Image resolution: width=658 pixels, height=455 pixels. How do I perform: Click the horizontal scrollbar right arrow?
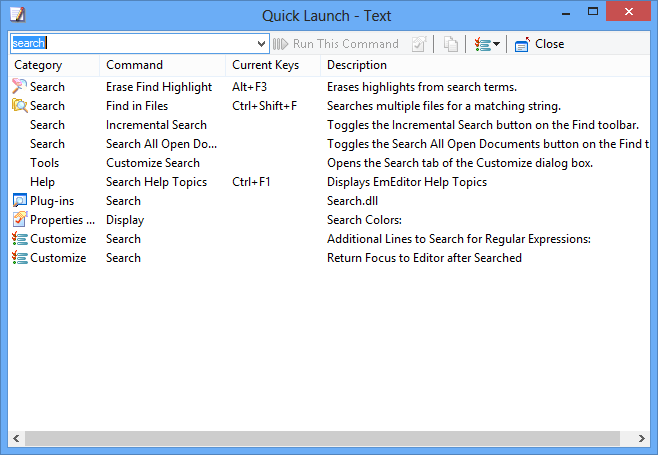point(641,438)
